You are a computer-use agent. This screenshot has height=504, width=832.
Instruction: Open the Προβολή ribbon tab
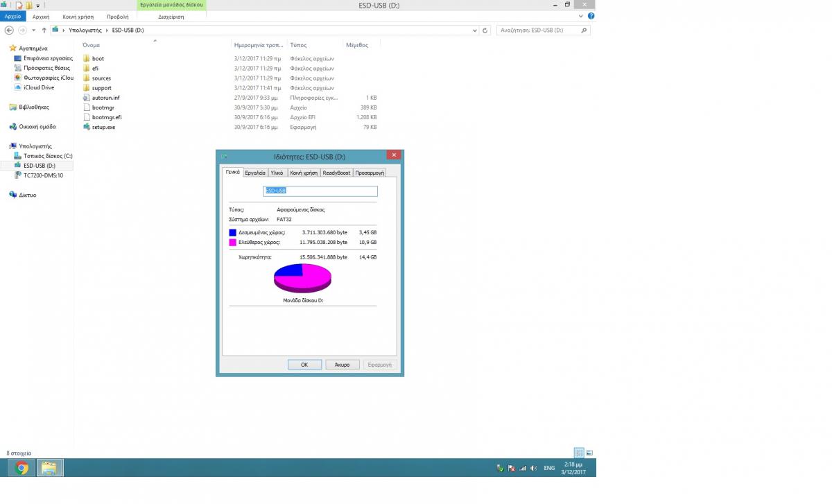tap(117, 17)
